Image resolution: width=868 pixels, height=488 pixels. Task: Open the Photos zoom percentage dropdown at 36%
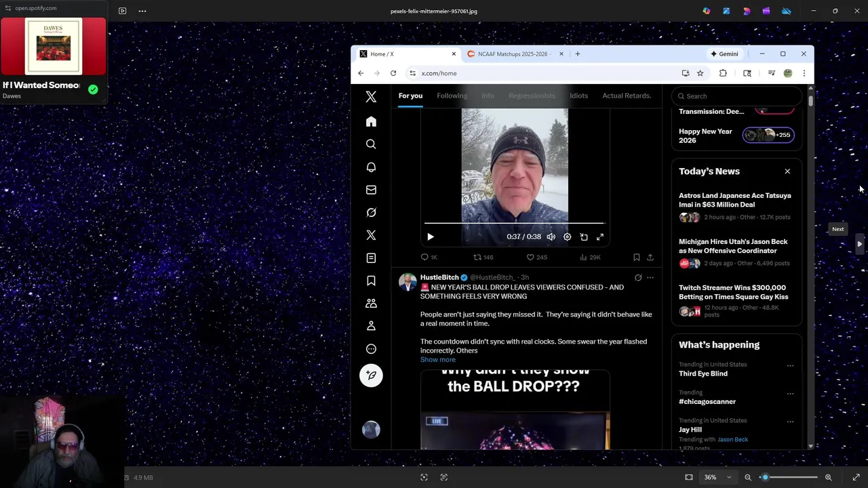[x=717, y=477]
